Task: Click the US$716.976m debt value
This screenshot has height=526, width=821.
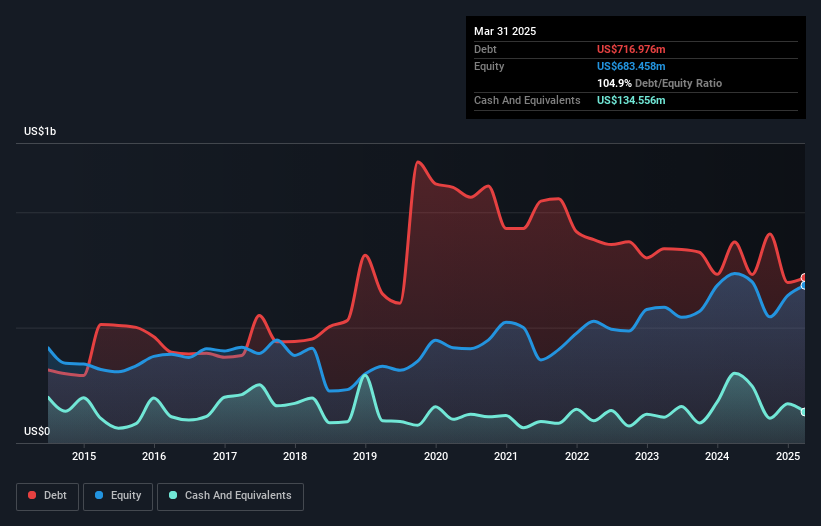Action: coord(631,49)
